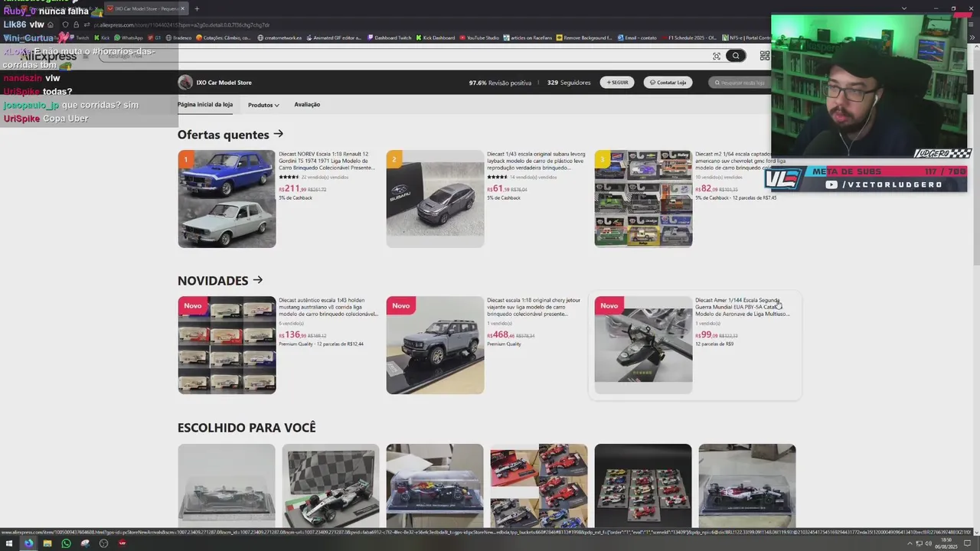Open the Diecast 1/43 subaru levorg listing title
Viewport: 980px width, 551px height.
536,161
